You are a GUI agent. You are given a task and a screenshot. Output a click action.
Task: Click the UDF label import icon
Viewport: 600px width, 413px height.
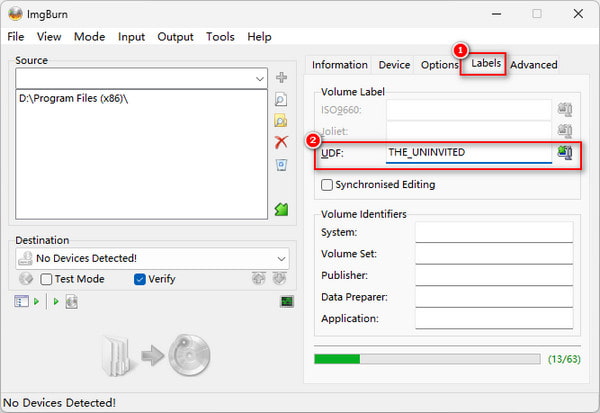pos(565,153)
